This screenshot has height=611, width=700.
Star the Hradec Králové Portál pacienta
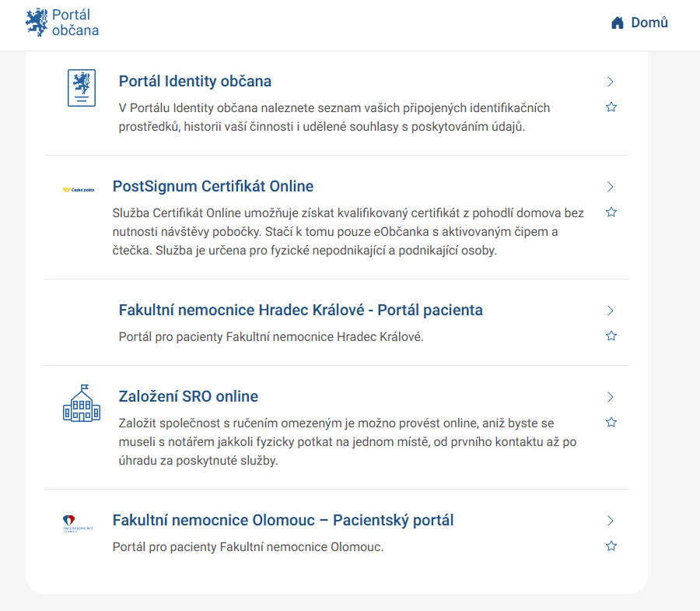pos(611,336)
